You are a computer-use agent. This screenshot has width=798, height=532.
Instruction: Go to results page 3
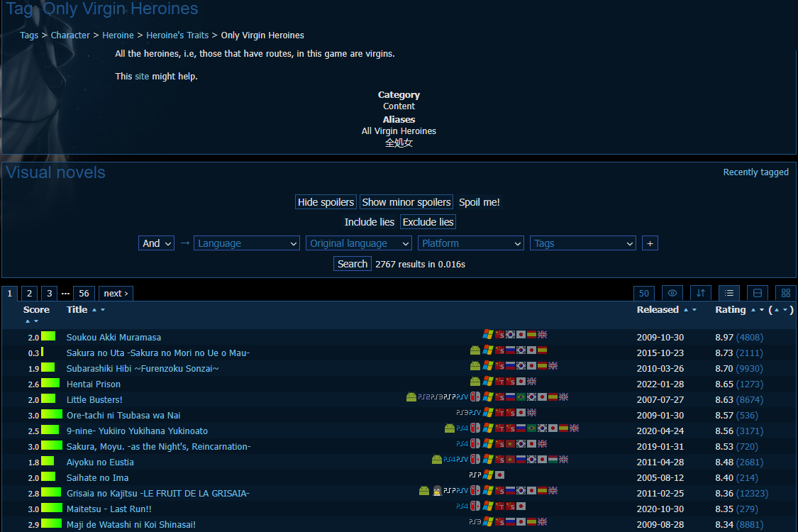pyautogui.click(x=50, y=293)
